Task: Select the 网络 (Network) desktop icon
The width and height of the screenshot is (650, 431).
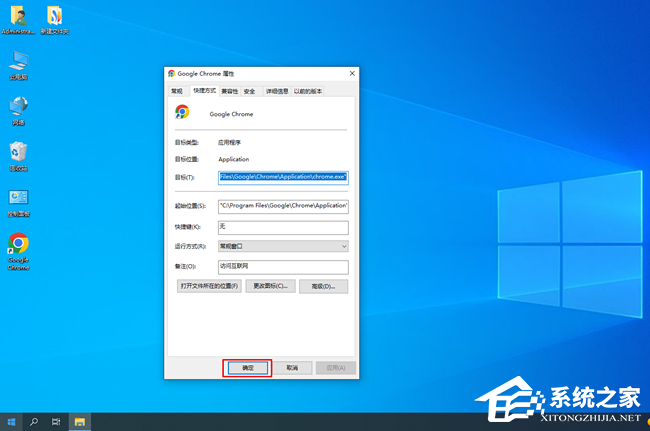Action: tap(18, 106)
